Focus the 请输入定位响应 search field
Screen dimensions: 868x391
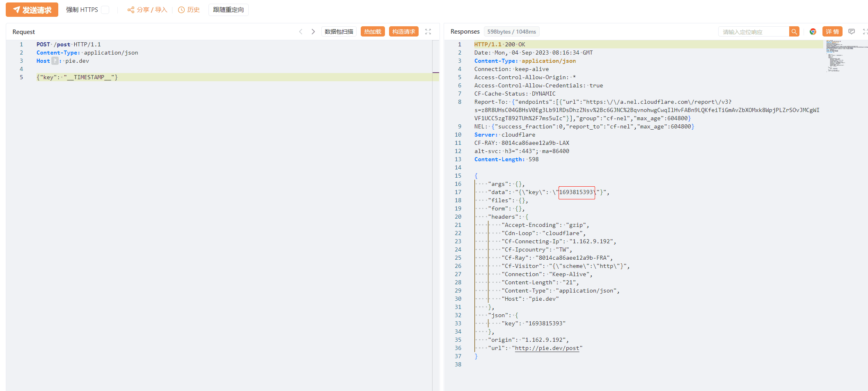[753, 32]
